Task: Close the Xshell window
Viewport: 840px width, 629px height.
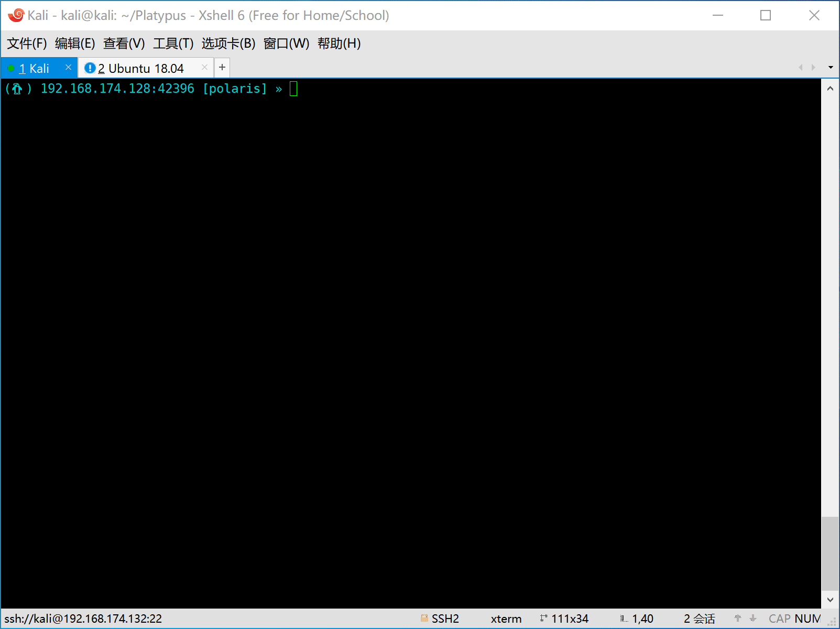Action: (x=814, y=15)
